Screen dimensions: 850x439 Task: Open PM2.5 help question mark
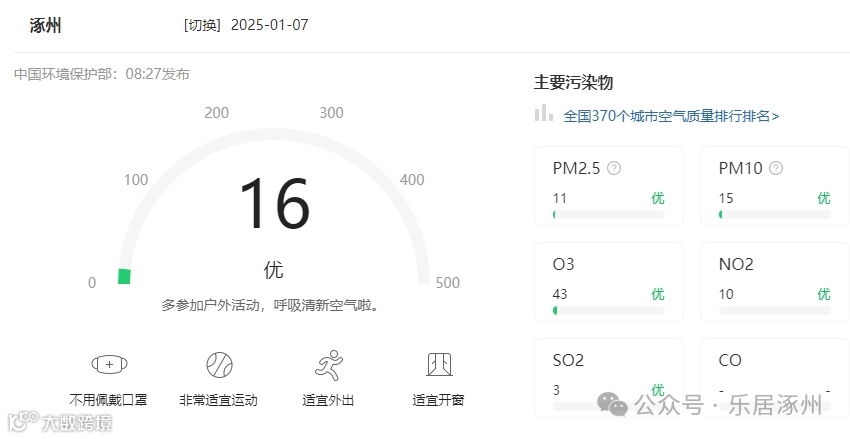(x=614, y=168)
